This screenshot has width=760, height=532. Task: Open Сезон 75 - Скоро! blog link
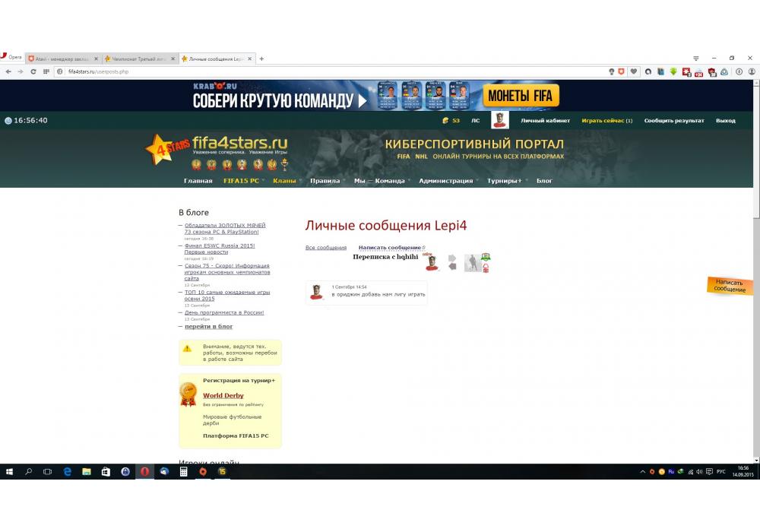pyautogui.click(x=226, y=272)
